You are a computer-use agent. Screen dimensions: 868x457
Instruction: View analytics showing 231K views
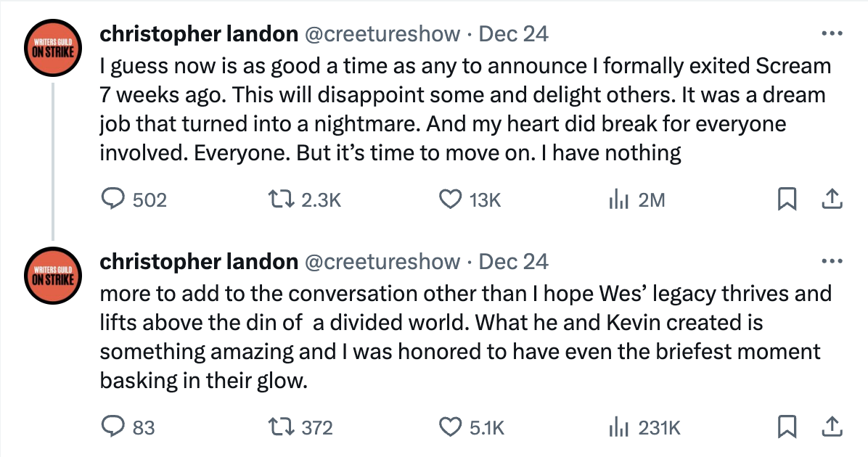click(618, 427)
